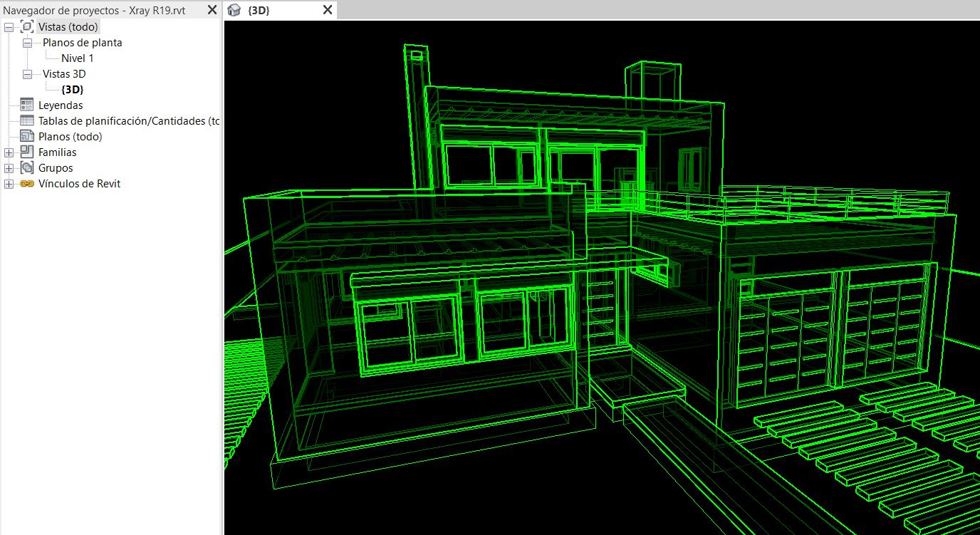Select the Familias icon
The image size is (980, 535).
point(26,152)
